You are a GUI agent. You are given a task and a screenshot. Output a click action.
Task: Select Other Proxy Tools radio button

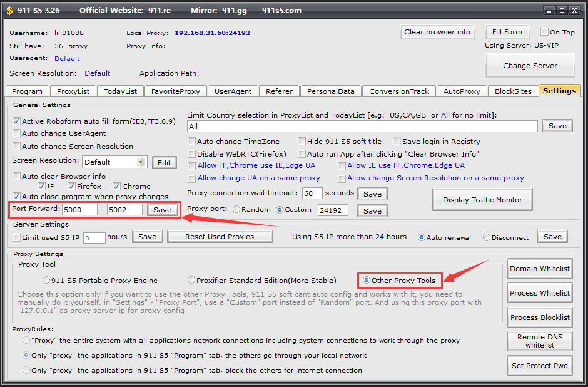tap(367, 280)
